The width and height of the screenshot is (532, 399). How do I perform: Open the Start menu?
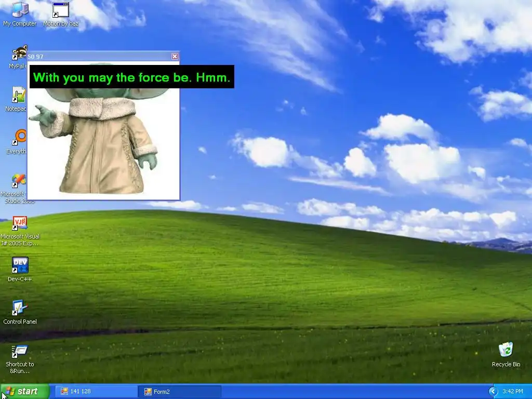coord(25,391)
